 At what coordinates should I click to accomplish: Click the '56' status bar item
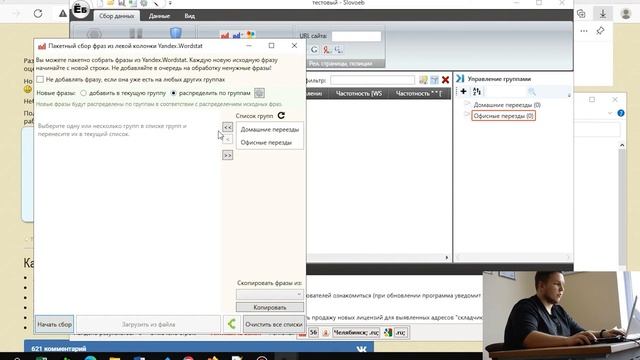[313, 333]
